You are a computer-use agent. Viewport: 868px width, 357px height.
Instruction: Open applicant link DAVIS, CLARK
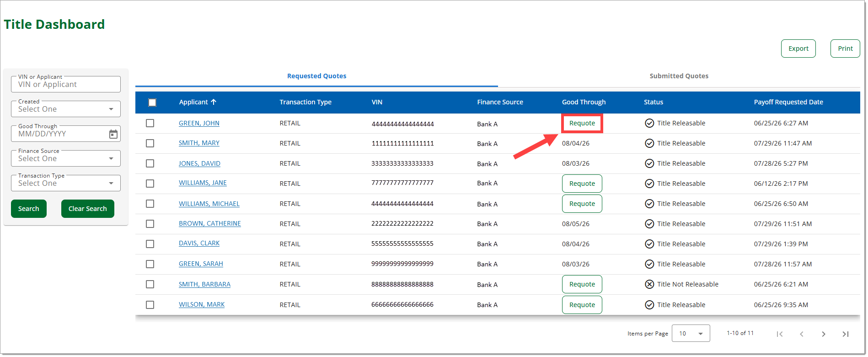(199, 243)
